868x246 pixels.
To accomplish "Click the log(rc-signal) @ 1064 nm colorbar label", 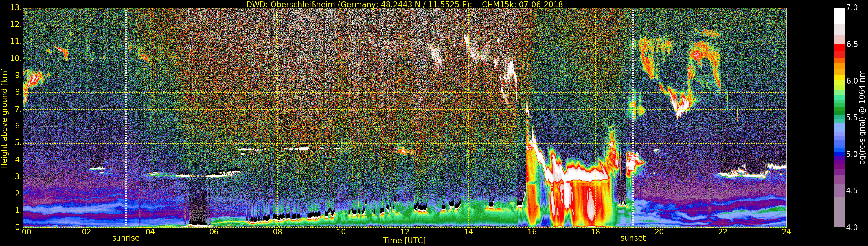I will point(862,118).
